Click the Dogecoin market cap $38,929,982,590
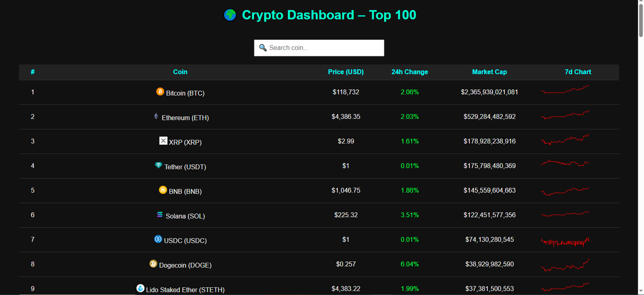The width and height of the screenshot is (644, 295). click(x=489, y=264)
